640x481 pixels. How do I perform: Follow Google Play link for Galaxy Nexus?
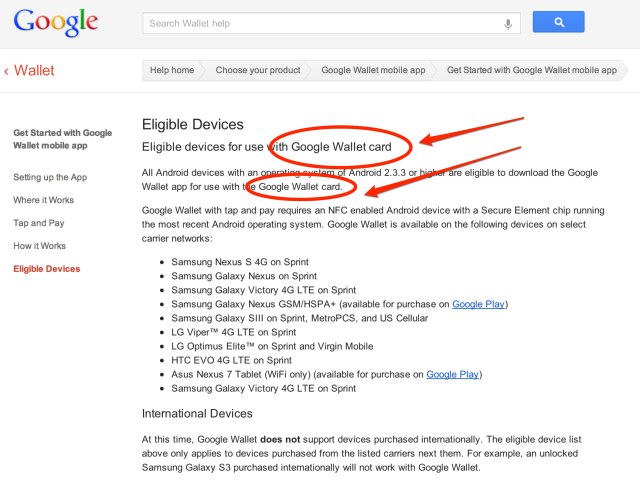[479, 303]
